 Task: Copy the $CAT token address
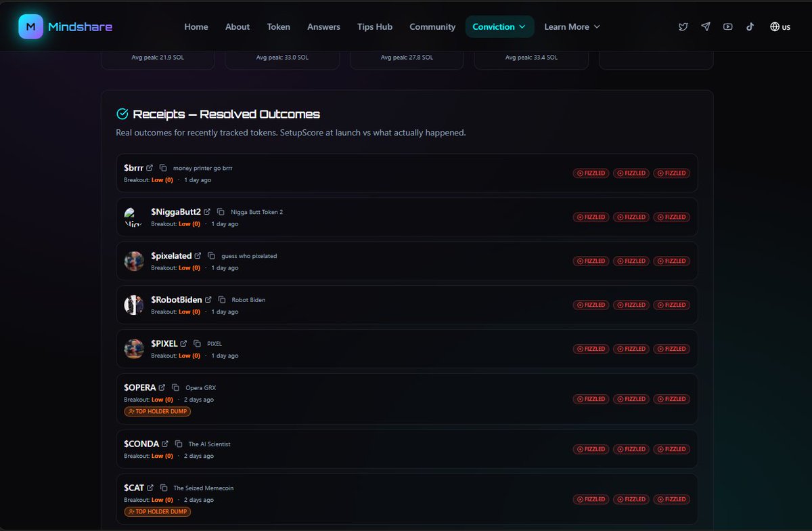pos(164,488)
